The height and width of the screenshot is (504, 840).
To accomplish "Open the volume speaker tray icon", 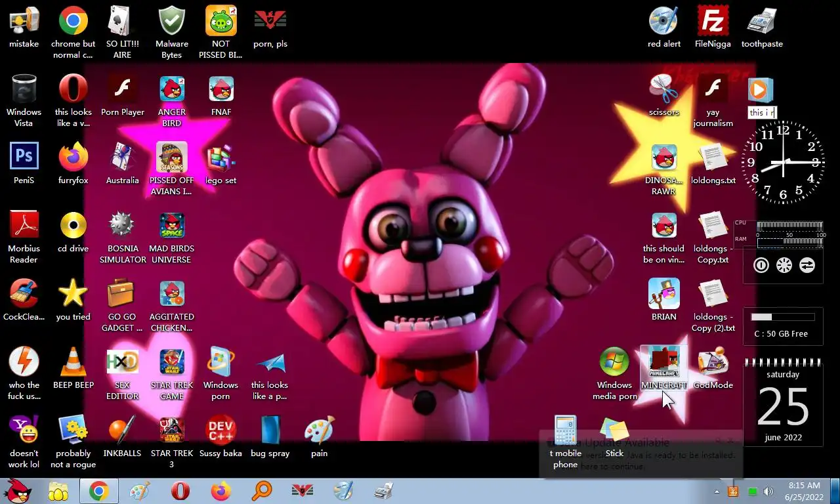I will click(768, 492).
